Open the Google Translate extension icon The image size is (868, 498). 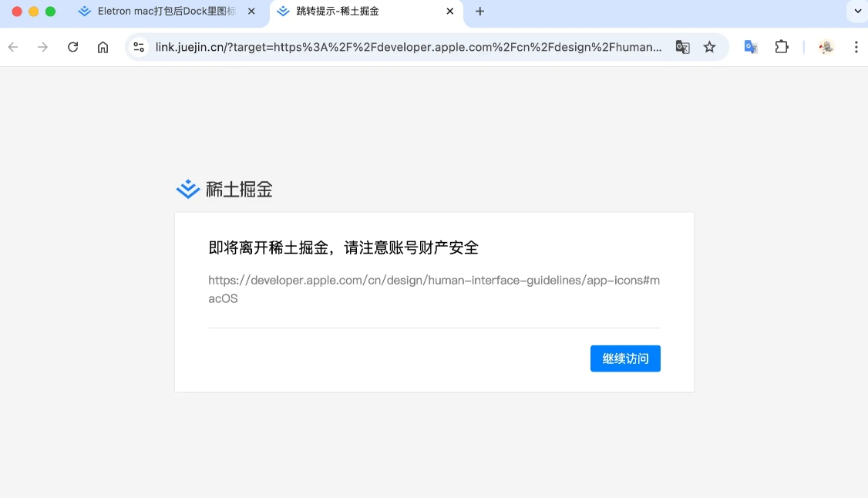coord(750,47)
